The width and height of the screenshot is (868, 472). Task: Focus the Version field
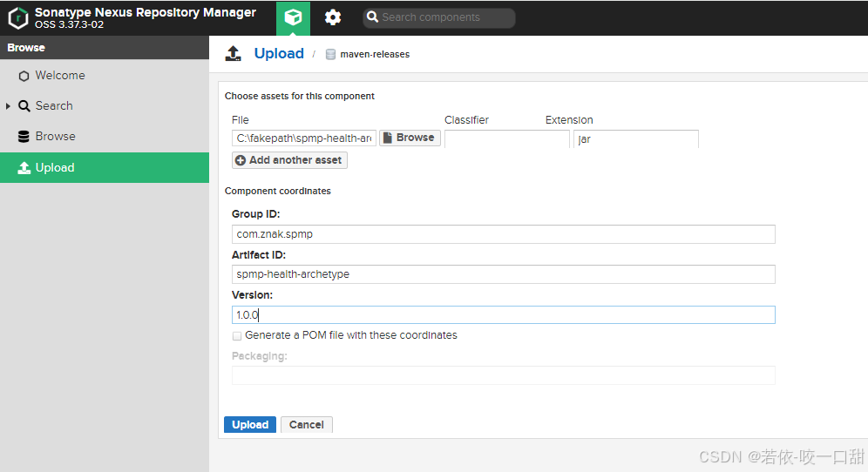coord(503,315)
